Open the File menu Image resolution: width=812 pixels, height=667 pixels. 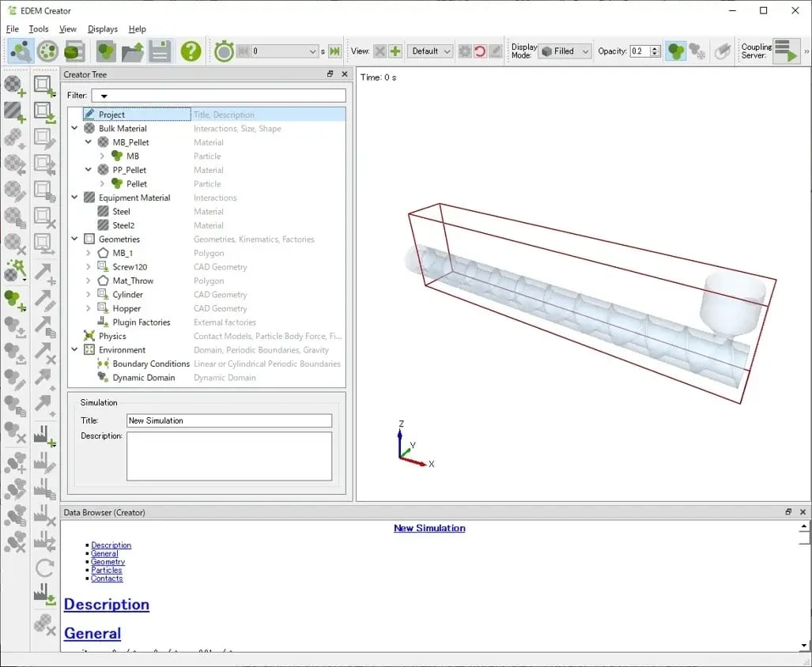pos(13,29)
